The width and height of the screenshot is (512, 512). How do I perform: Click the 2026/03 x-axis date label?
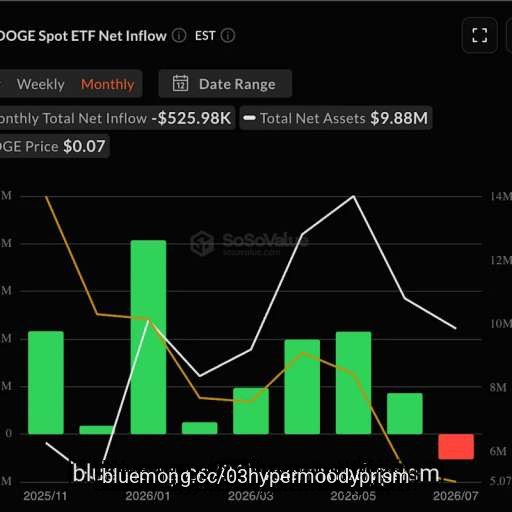(x=251, y=496)
